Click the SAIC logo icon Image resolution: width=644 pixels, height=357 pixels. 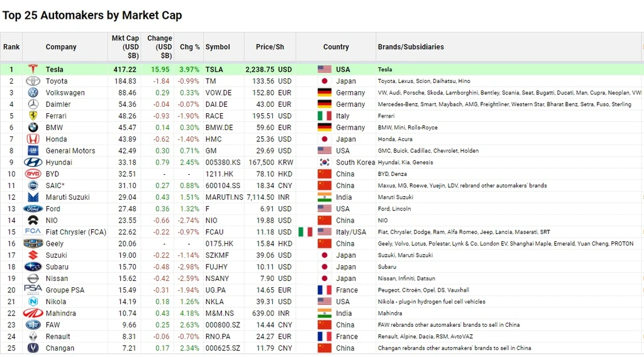tap(33, 185)
